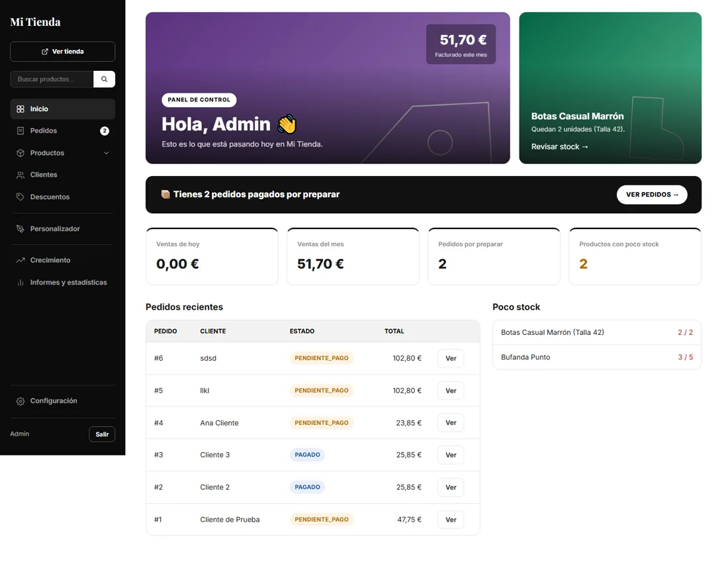Click the Mi Tienda logo text
The image size is (728, 566).
pos(35,22)
